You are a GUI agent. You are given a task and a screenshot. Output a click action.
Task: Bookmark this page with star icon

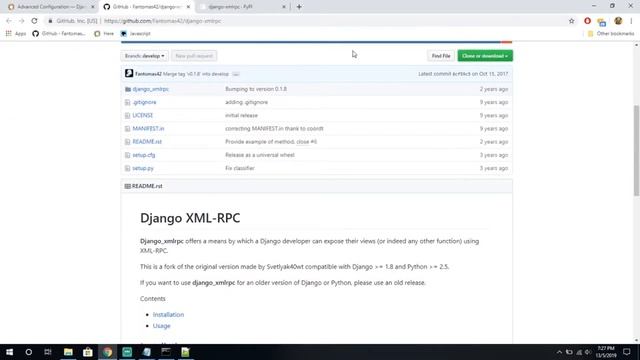point(571,21)
